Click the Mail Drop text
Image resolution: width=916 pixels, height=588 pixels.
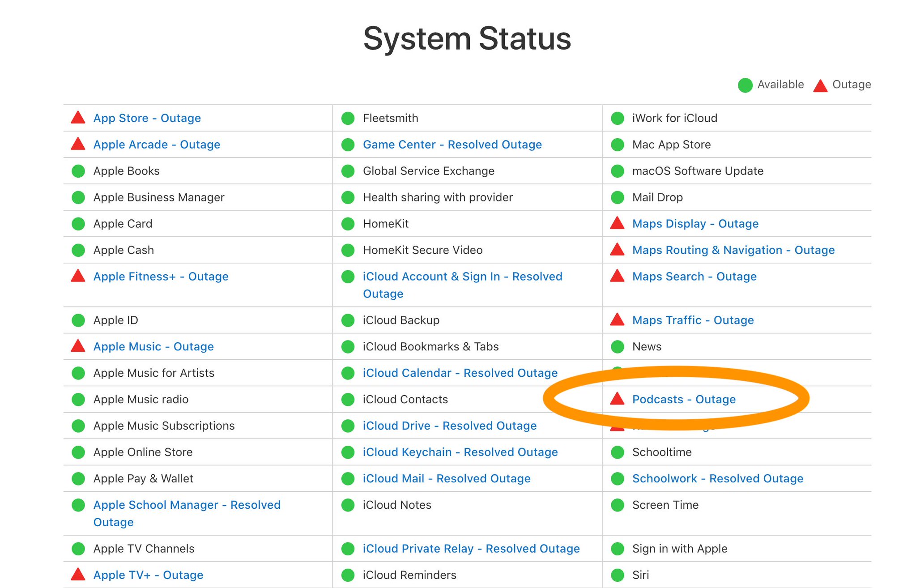tap(657, 197)
